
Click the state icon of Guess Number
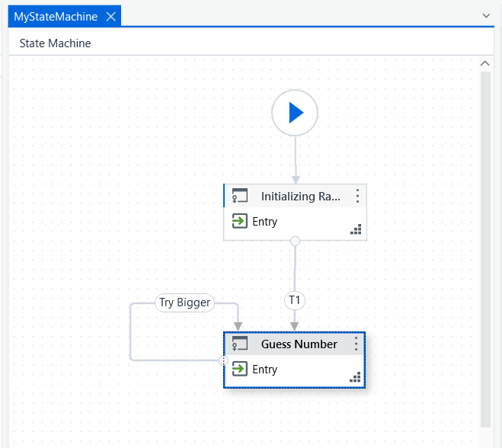pyautogui.click(x=240, y=344)
